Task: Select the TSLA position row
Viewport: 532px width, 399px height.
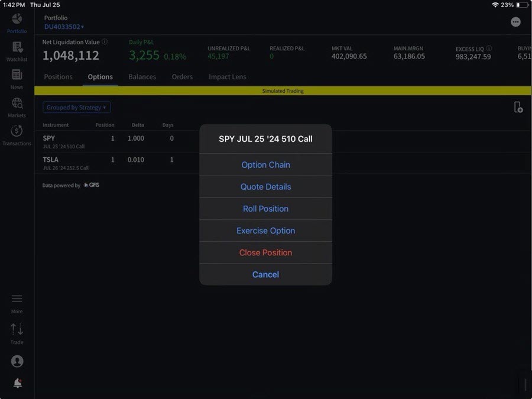Action: 89,163
